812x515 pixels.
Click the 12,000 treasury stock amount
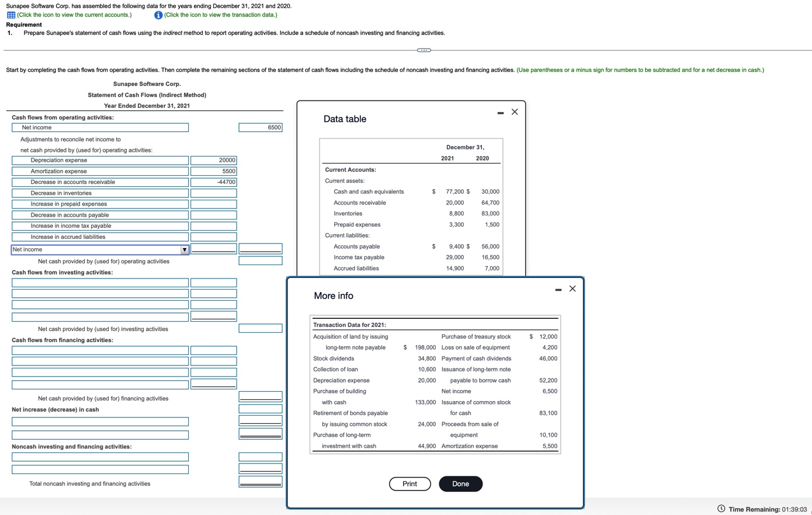pos(549,337)
